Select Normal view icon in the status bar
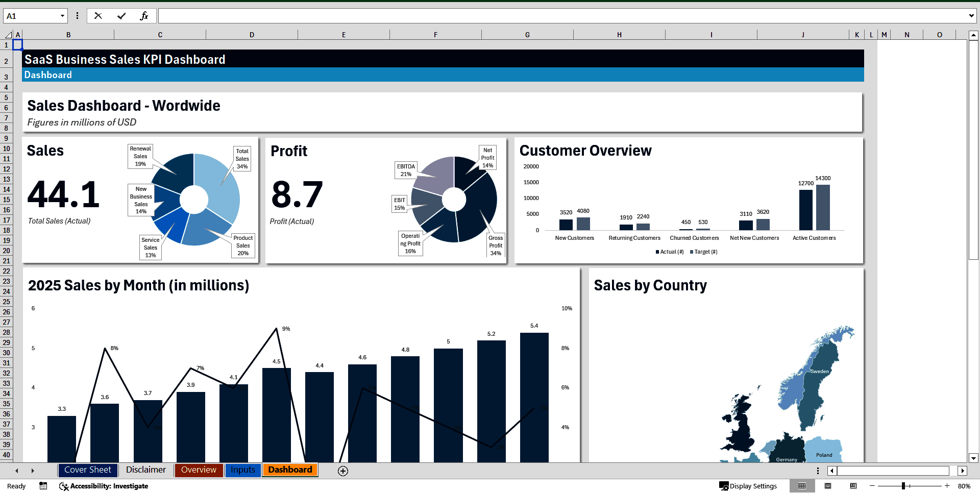 click(802, 486)
